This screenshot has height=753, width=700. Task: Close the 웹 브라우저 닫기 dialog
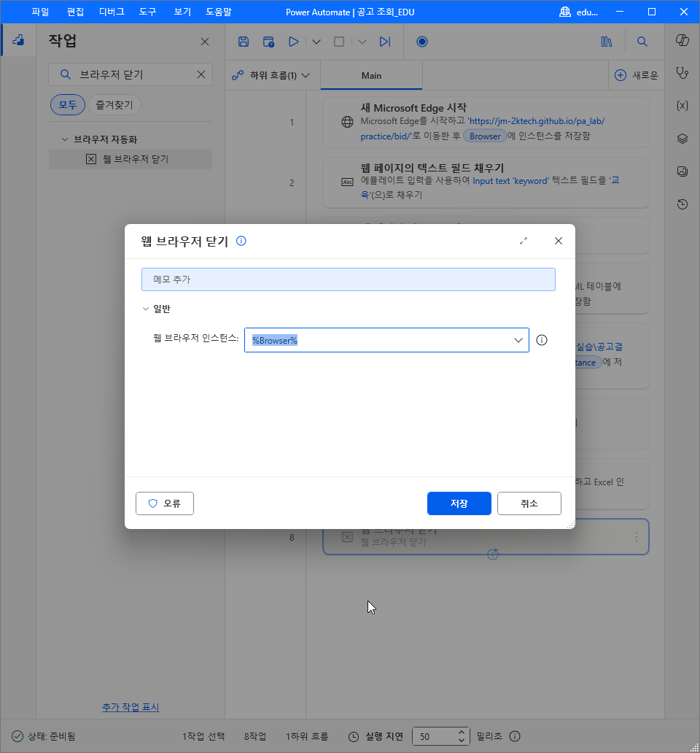(x=559, y=241)
